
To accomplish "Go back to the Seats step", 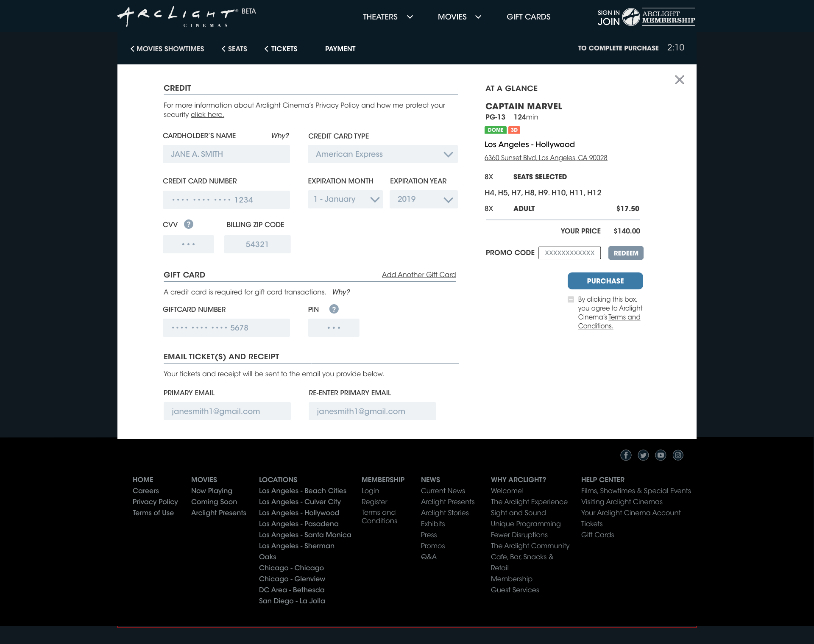I will point(234,49).
